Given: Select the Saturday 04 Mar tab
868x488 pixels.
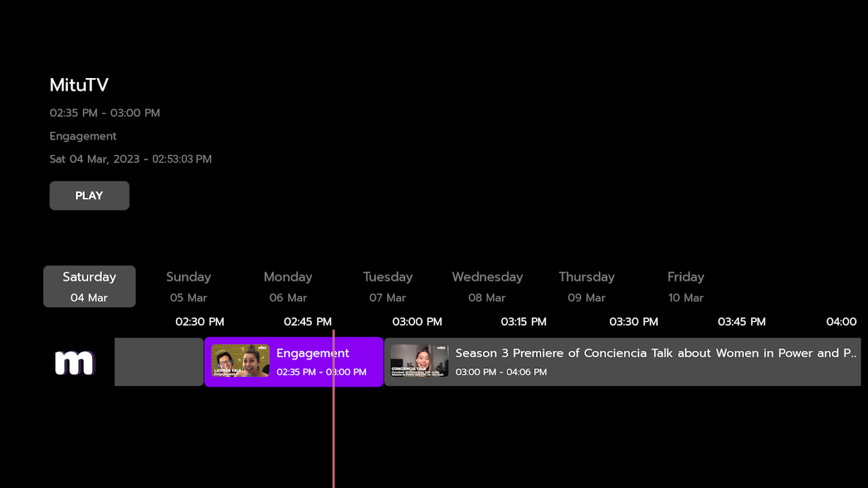Looking at the screenshot, I should [89, 287].
